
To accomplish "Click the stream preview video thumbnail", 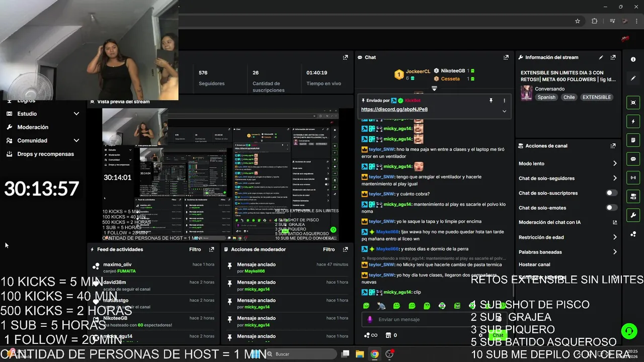I will tap(220, 174).
